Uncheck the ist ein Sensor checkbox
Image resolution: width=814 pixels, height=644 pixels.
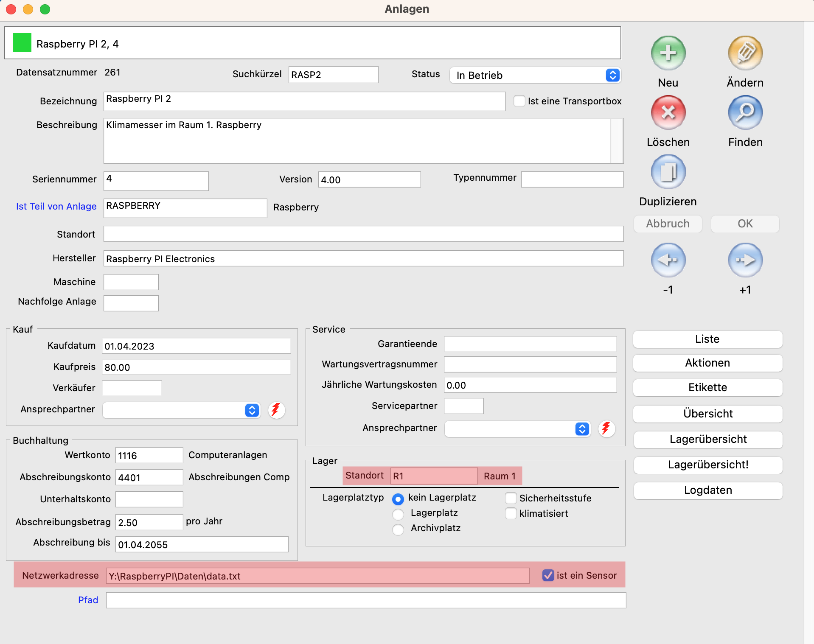coord(548,575)
